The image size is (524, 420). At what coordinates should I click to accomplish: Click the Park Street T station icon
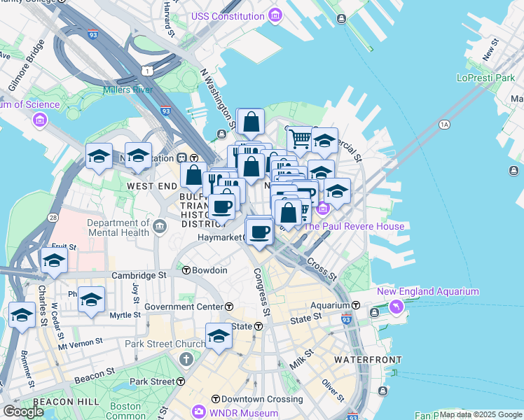(x=181, y=381)
